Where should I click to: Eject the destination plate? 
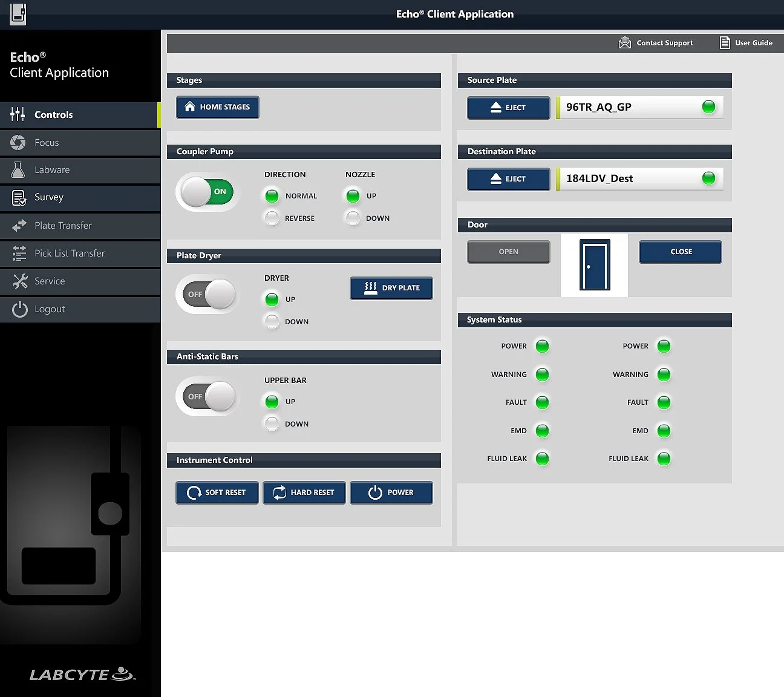509,179
